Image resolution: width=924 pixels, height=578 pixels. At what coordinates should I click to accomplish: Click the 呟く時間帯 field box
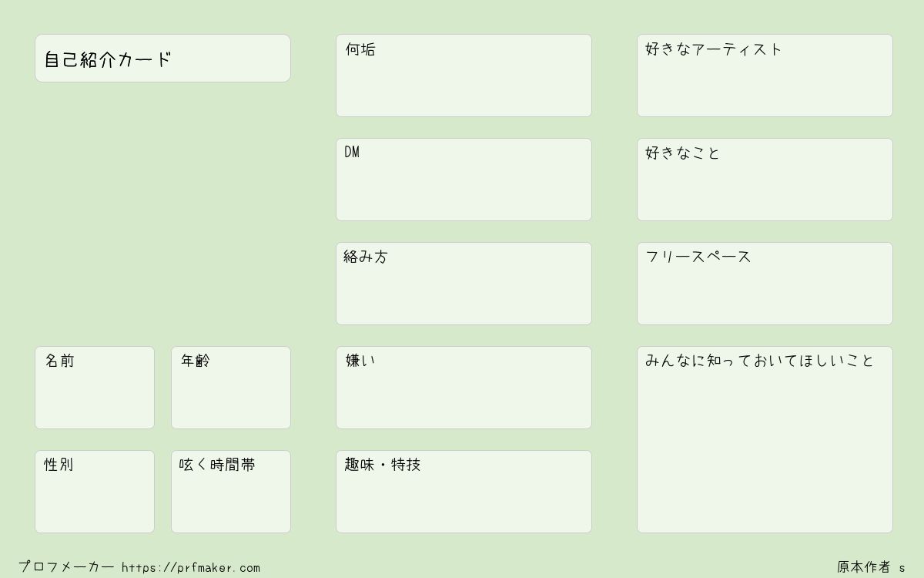[x=231, y=492]
